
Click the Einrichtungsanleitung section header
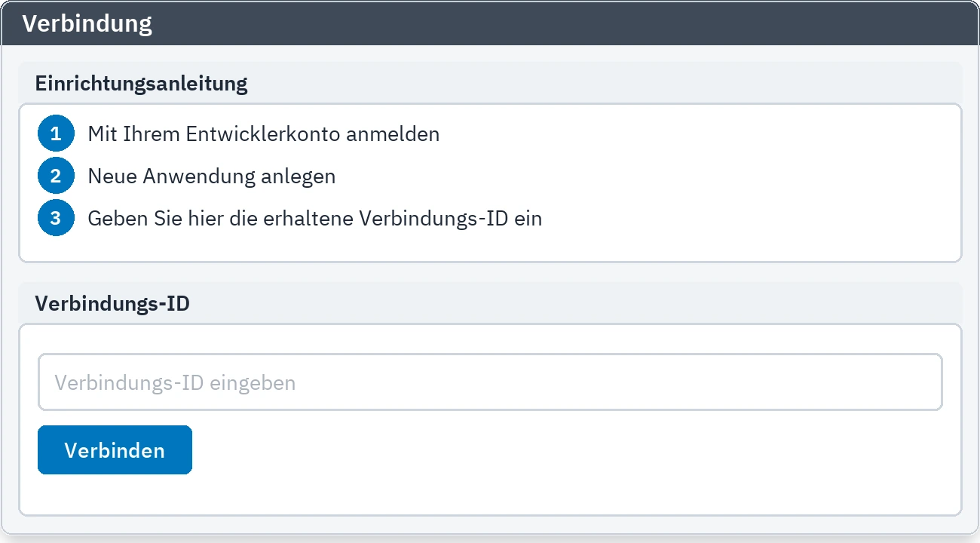click(x=141, y=83)
